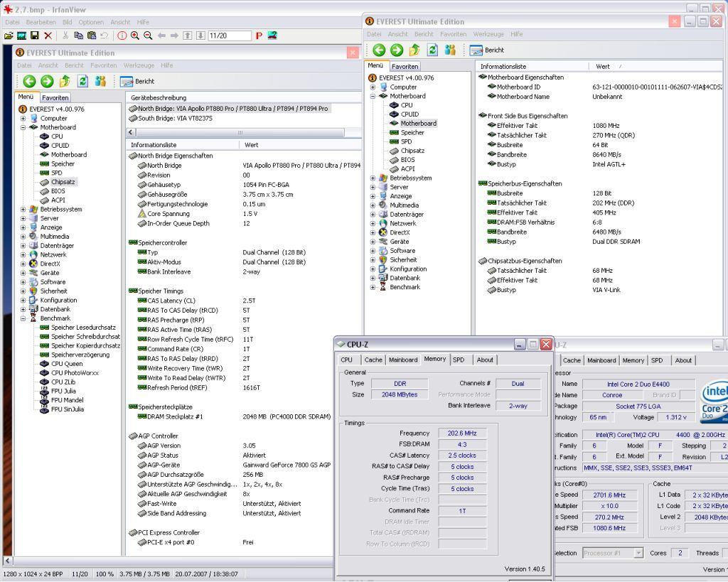Click up-level arrow in right EVEREST window
This screenshot has height=582, width=728.
(x=414, y=50)
